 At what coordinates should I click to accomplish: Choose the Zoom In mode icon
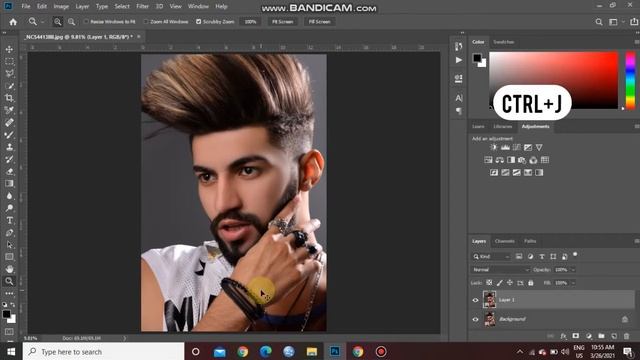pos(58,22)
